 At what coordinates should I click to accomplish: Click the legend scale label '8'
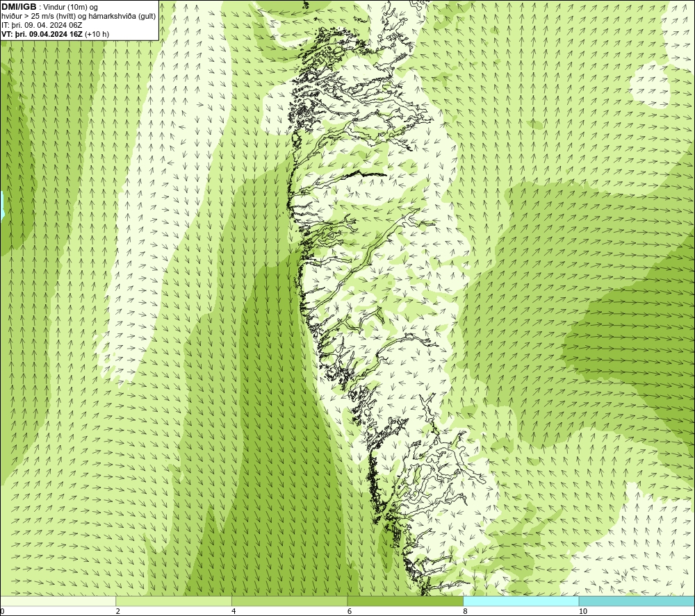coord(465,611)
